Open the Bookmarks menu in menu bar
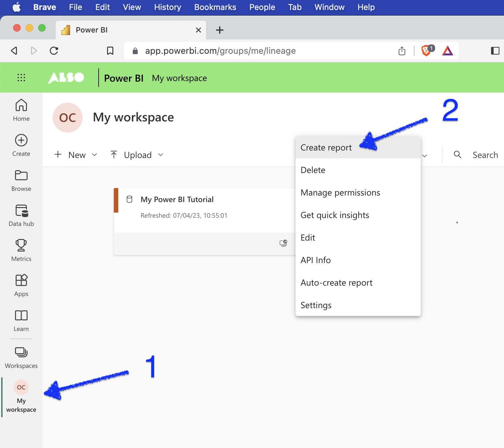 pos(215,7)
